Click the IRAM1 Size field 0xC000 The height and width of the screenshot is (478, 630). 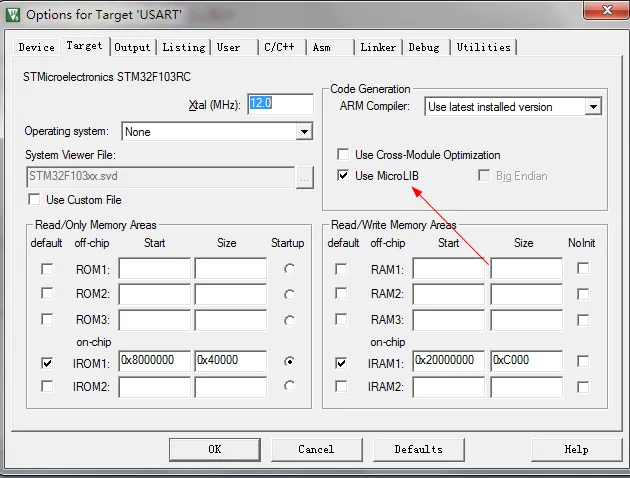[526, 361]
